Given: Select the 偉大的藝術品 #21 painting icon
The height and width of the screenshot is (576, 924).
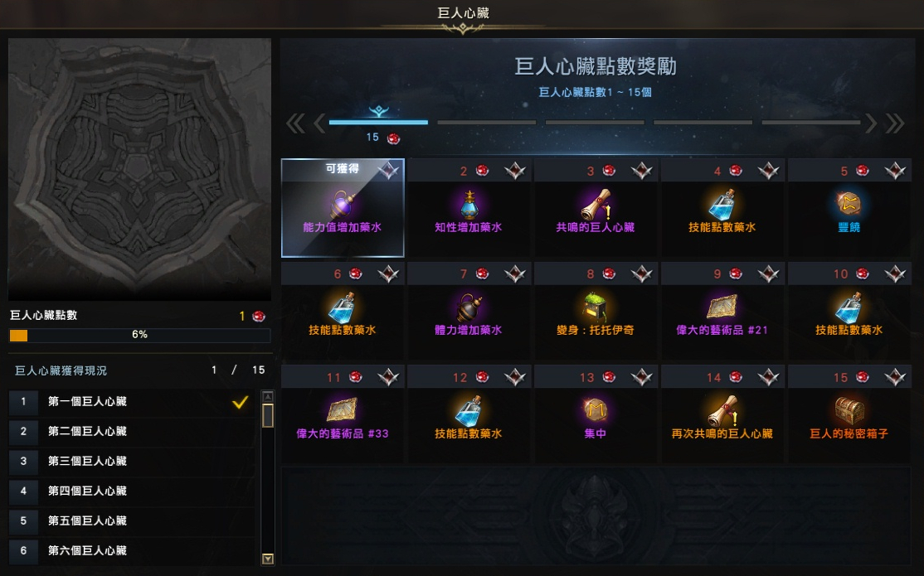Looking at the screenshot, I should pyautogui.click(x=722, y=307).
